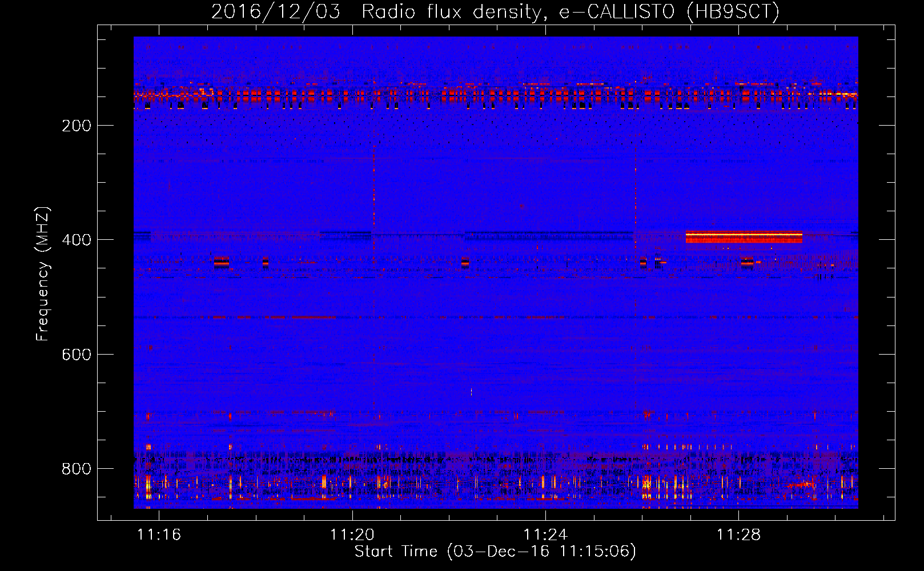This screenshot has height=571, width=924.
Task: Click the "11:20" time tick label
Action: pyautogui.click(x=352, y=534)
